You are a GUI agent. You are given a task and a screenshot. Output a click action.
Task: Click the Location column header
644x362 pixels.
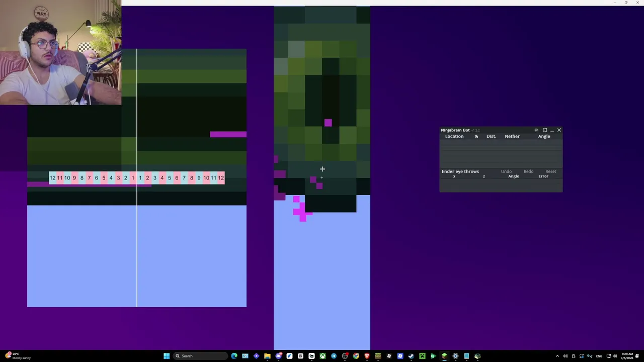coord(454,136)
